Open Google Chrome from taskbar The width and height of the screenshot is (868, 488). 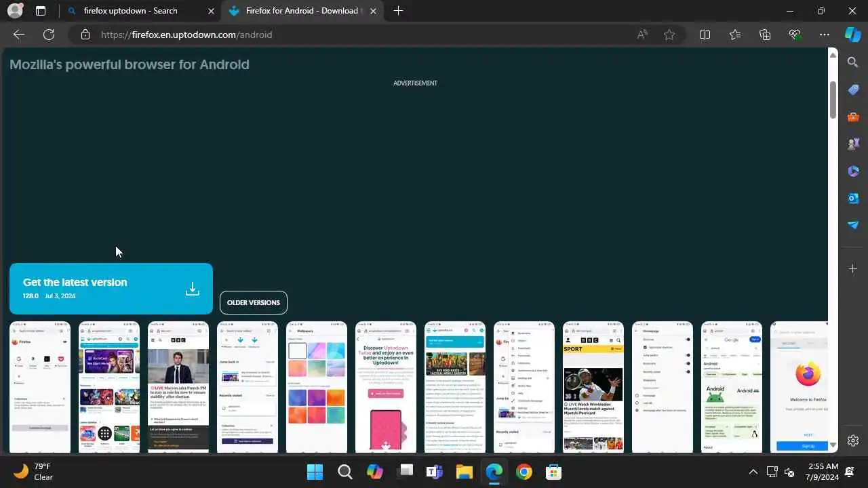click(524, 472)
